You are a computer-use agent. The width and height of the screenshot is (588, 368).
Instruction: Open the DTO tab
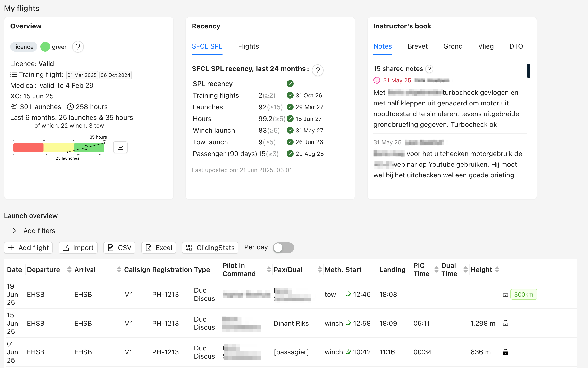(x=516, y=46)
